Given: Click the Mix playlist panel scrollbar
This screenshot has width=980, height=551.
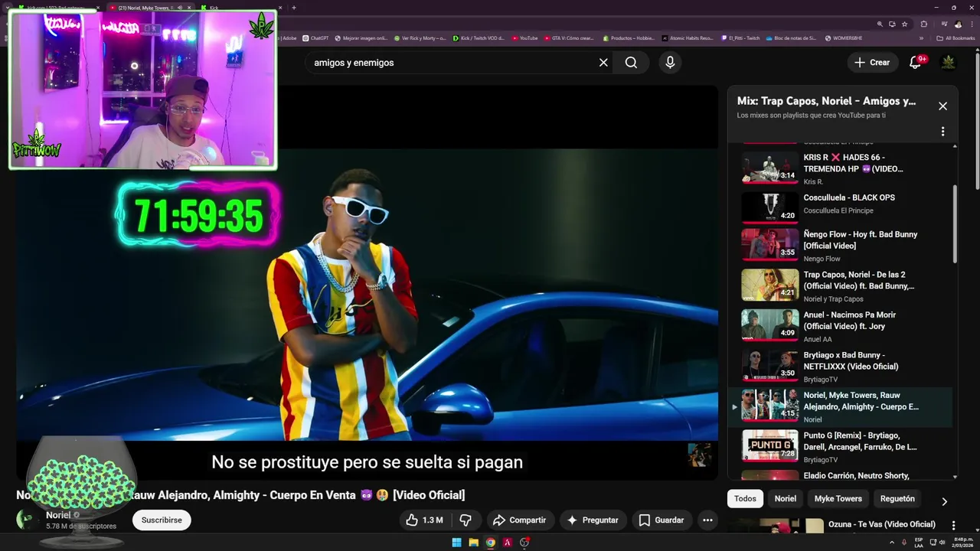Looking at the screenshot, I should [x=955, y=224].
